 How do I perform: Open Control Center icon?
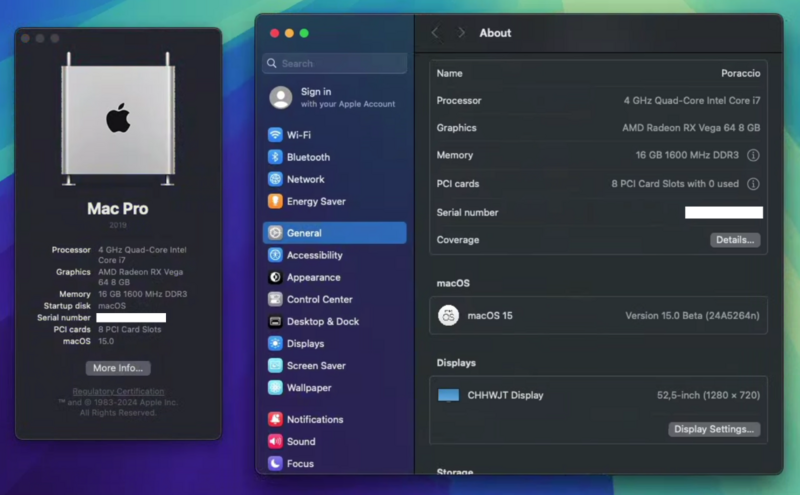275,299
